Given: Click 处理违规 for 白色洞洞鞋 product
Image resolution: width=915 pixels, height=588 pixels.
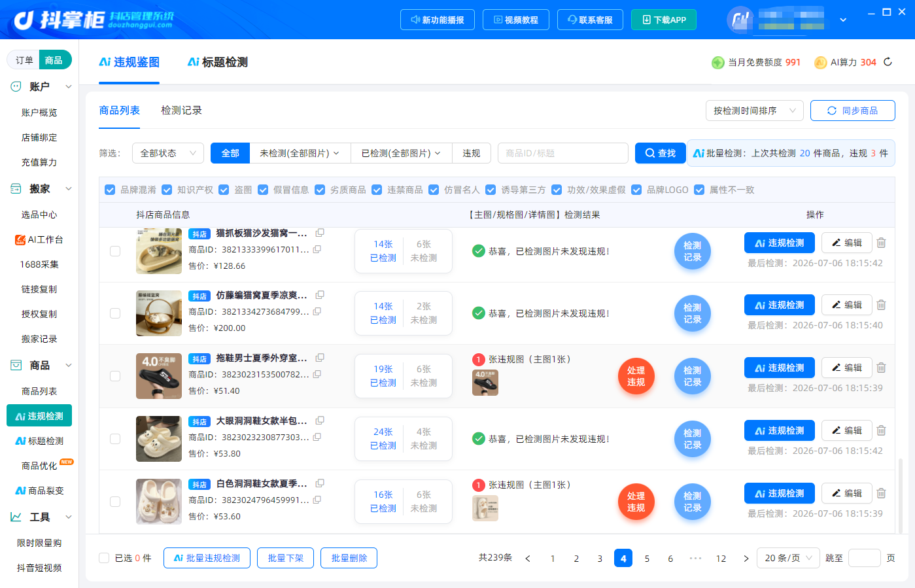Looking at the screenshot, I should [x=636, y=502].
